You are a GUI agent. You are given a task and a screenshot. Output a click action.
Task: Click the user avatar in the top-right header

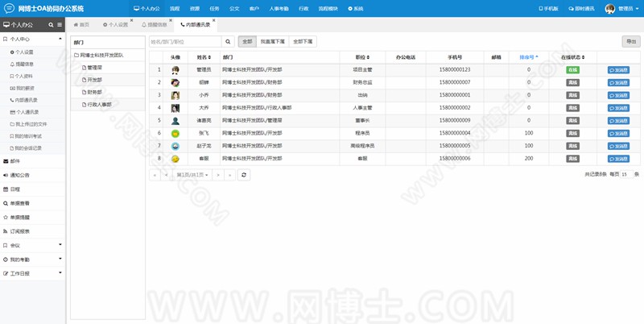point(610,9)
